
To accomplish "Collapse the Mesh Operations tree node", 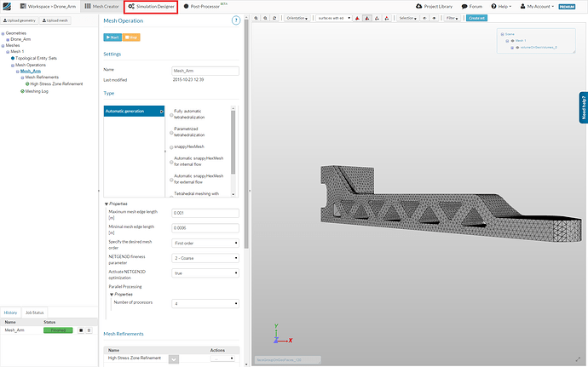I will [12, 65].
